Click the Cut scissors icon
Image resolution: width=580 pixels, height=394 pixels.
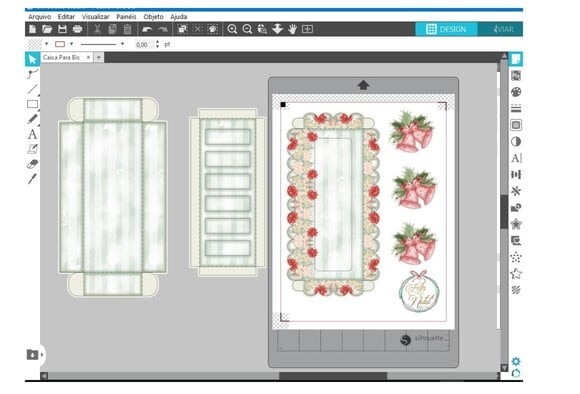97,29
